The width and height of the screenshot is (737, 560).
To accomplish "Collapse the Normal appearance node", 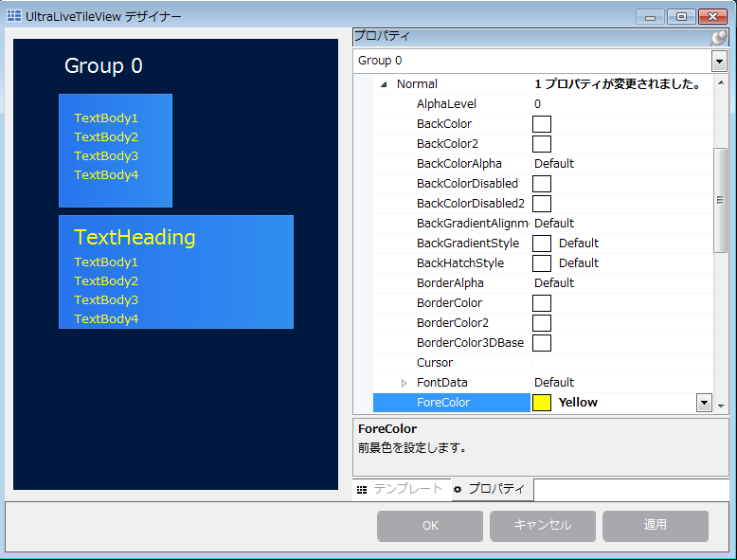I will tap(384, 84).
